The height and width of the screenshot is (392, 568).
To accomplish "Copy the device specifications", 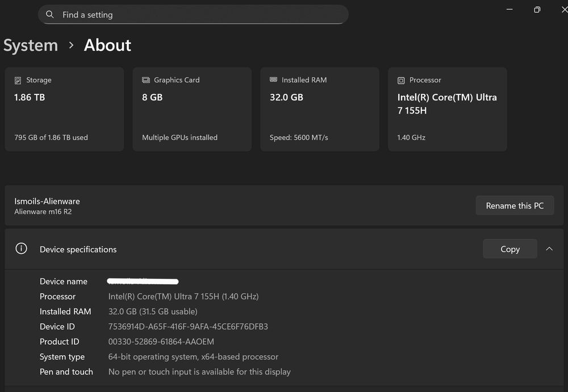I will 509,249.
